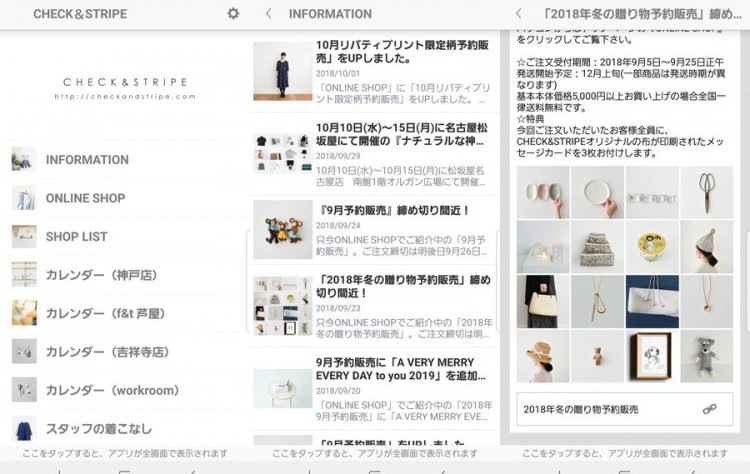Click the framed dog illustration product photo
This screenshot has width=750, height=474.
[652, 356]
